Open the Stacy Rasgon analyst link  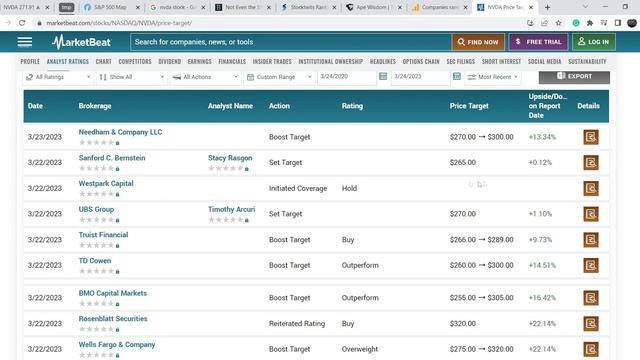[230, 158]
